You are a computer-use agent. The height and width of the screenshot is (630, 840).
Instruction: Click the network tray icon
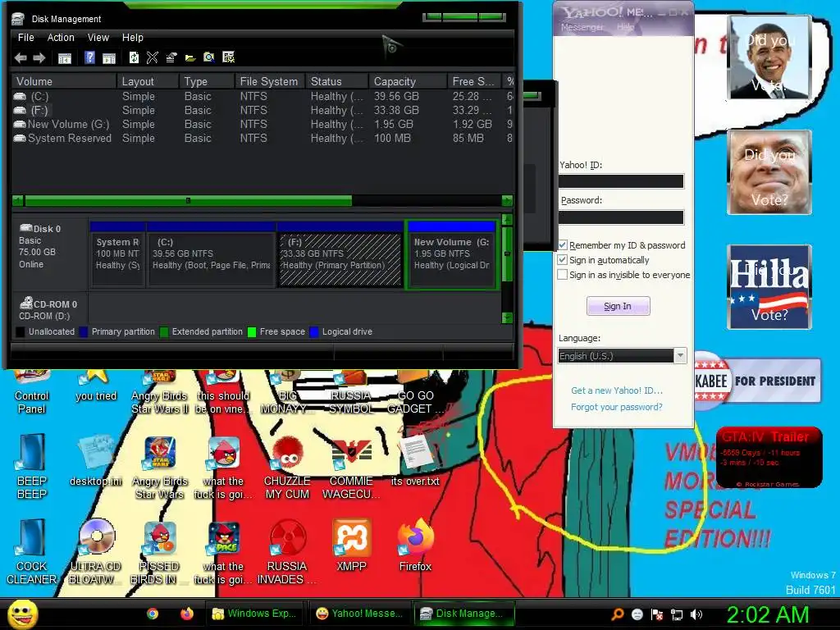677,614
